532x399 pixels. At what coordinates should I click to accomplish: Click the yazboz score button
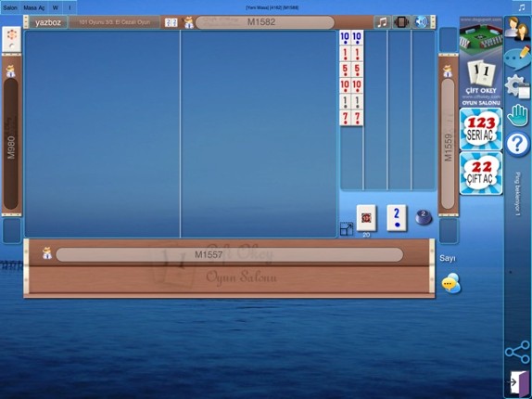click(x=48, y=22)
